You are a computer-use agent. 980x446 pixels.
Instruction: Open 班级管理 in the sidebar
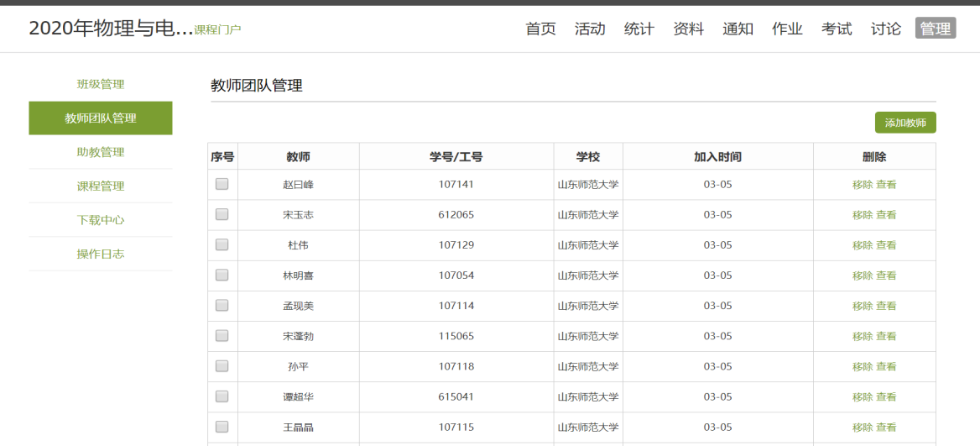(101, 84)
